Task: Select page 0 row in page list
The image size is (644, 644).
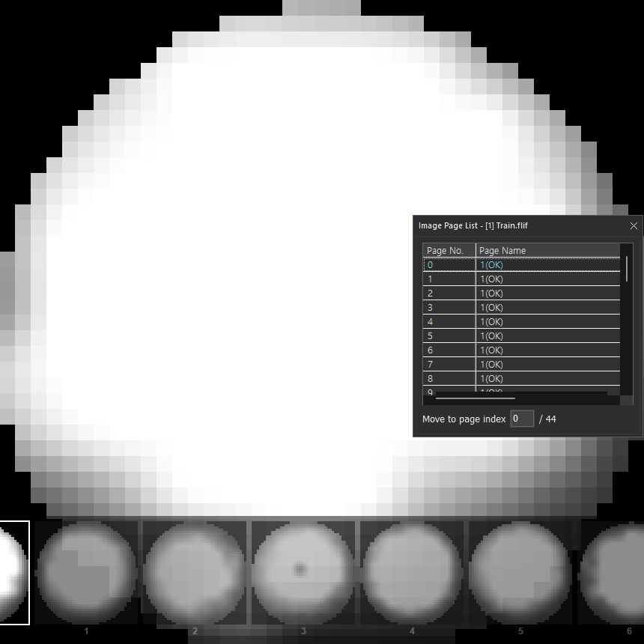Action: (x=522, y=265)
